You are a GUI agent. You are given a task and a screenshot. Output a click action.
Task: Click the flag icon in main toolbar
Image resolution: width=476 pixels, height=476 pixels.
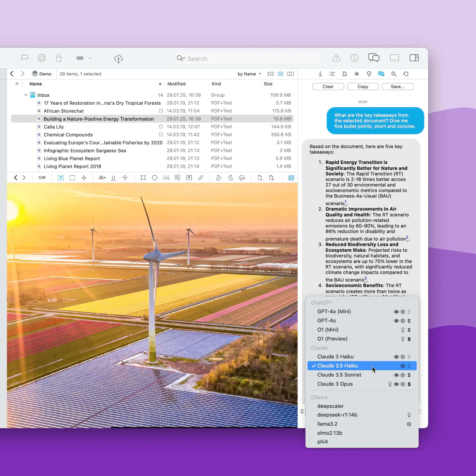click(25, 58)
